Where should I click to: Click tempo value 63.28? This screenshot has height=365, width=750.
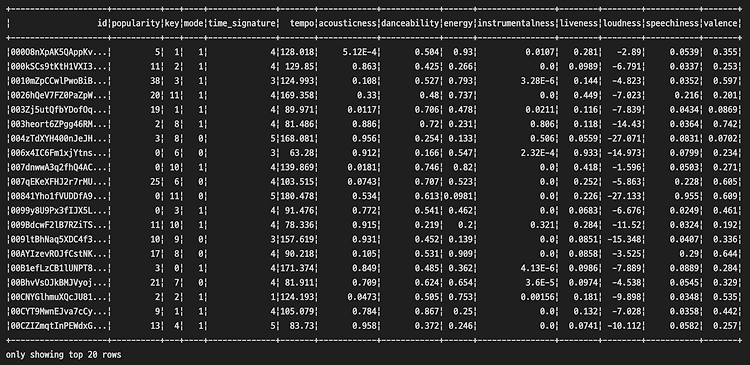point(302,153)
